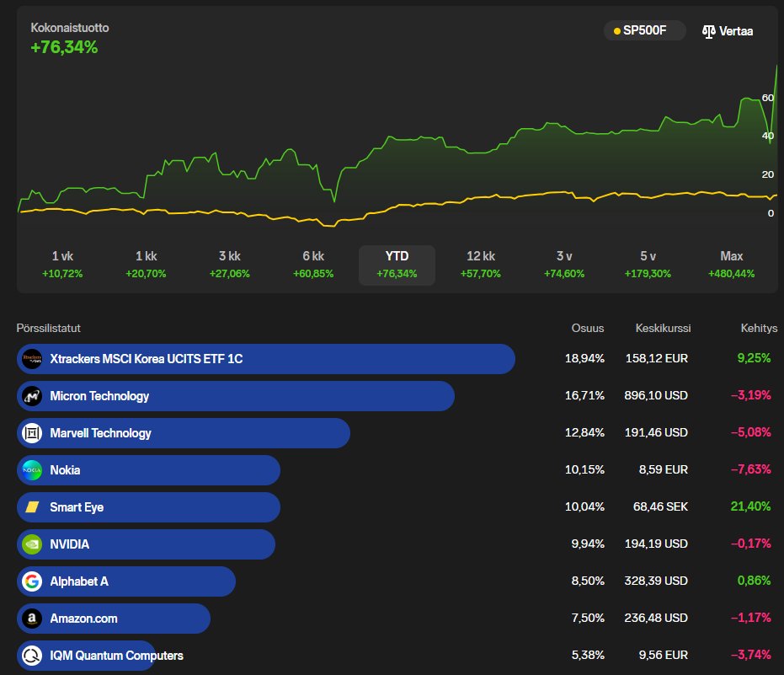The height and width of the screenshot is (675, 784).
Task: Open the Micron Technology holding
Action: click(x=236, y=396)
